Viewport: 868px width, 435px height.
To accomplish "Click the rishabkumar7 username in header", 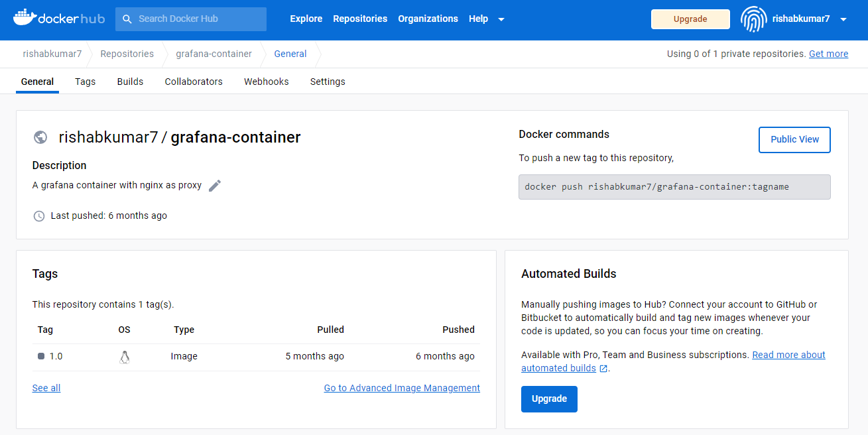I will click(801, 19).
